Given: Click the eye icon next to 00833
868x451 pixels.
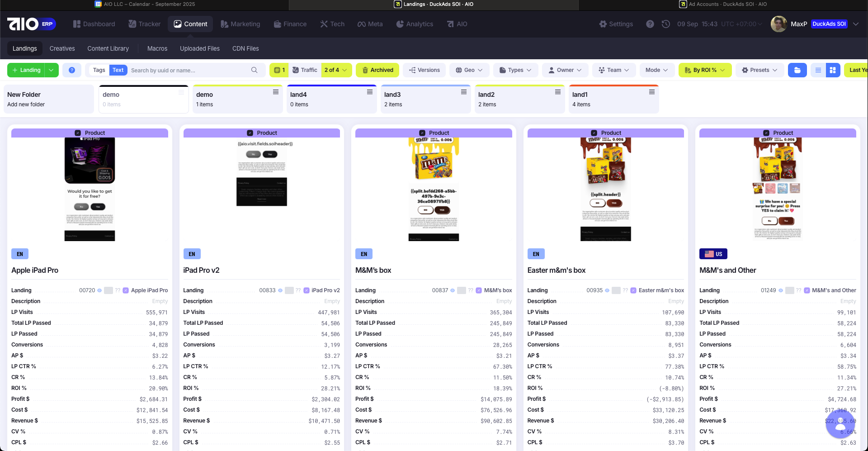Looking at the screenshot, I should [280, 290].
